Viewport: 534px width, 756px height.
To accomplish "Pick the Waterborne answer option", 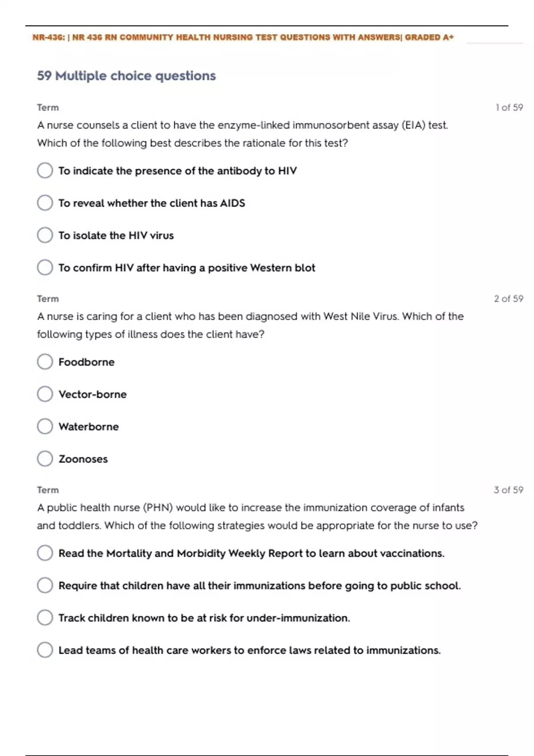I will click(x=45, y=426).
